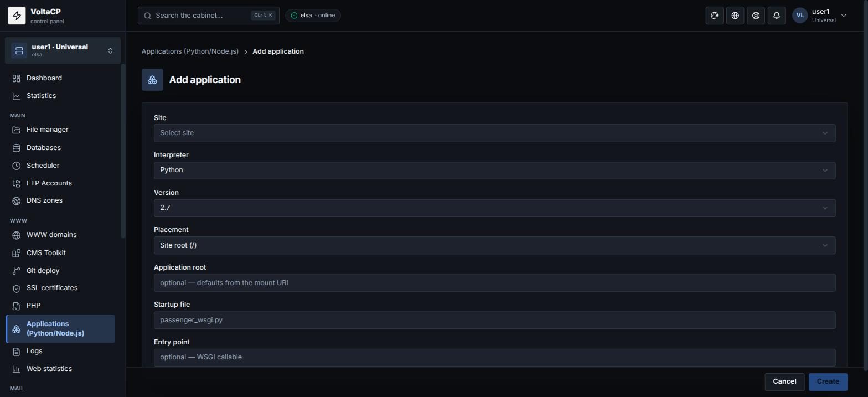Click the VoltaCP lightning logo icon
This screenshot has height=397, width=868.
17,16
